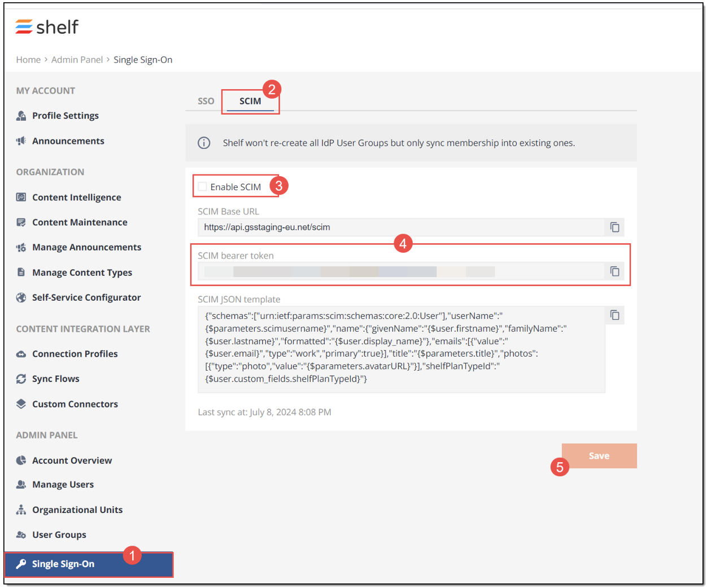Viewport: 707px width, 588px height.
Task: Save the SCIM settings
Action: pos(599,456)
